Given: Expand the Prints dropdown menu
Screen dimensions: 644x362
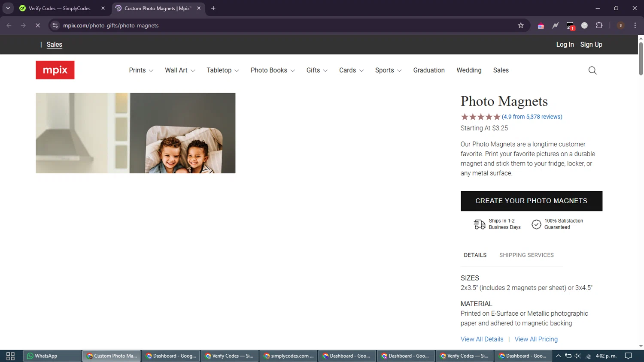Looking at the screenshot, I should (141, 70).
